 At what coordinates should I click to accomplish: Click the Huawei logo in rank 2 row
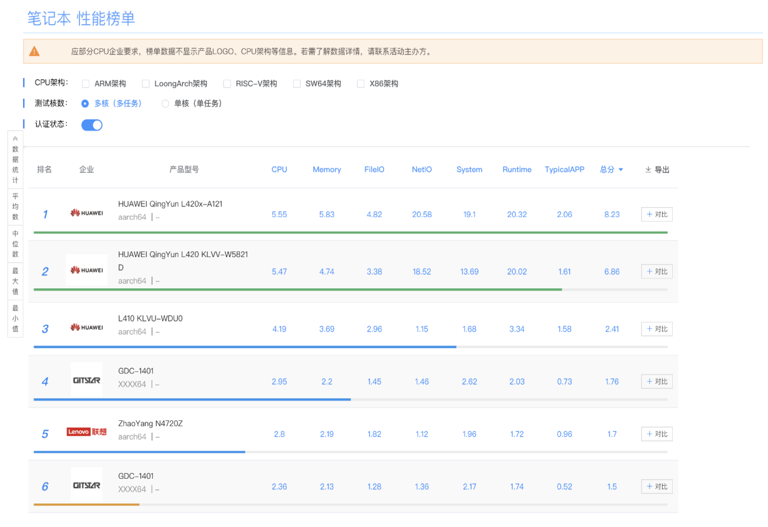[86, 271]
